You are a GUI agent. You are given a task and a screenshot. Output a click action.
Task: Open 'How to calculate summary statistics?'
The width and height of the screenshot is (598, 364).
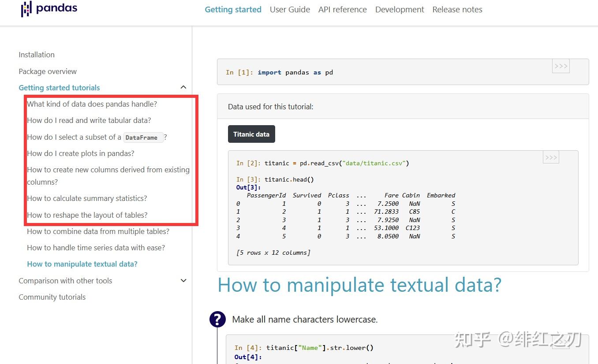pos(86,198)
